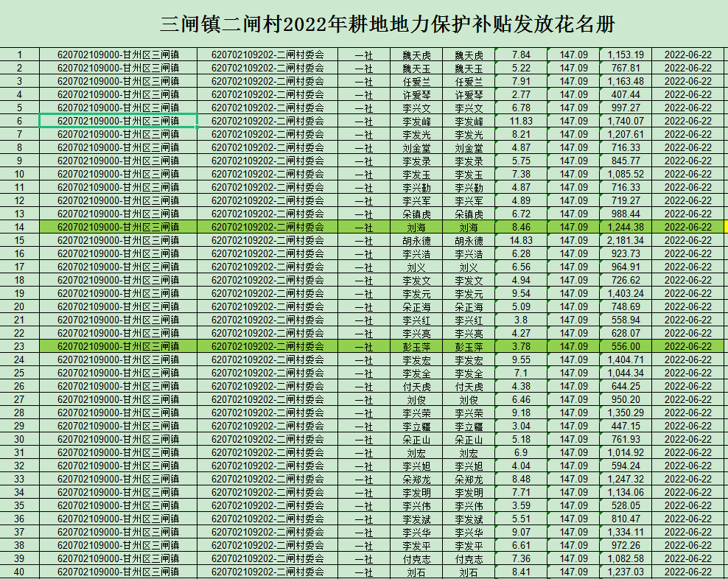
Task: Click the first 李发斌 name cell
Action: (x=416, y=519)
